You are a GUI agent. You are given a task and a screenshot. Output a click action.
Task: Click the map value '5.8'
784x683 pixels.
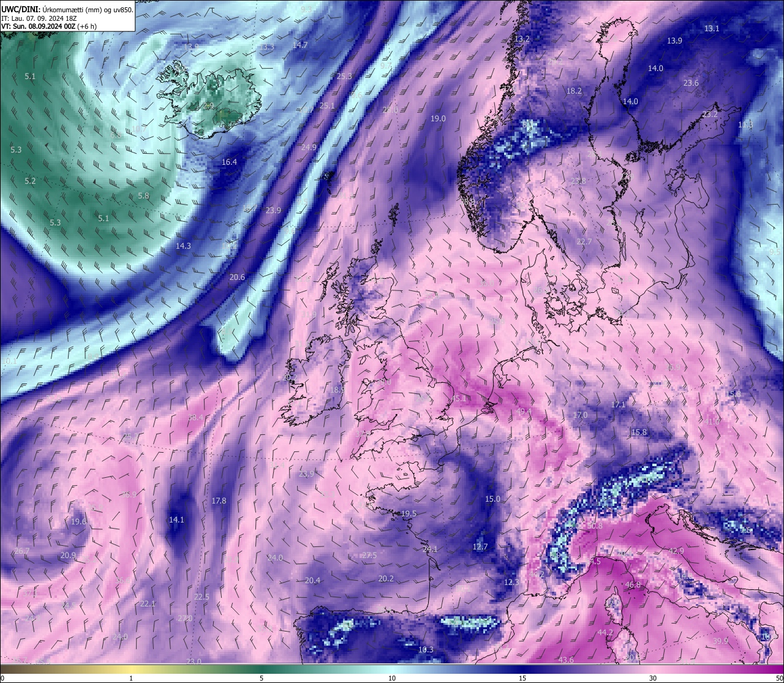[143, 196]
